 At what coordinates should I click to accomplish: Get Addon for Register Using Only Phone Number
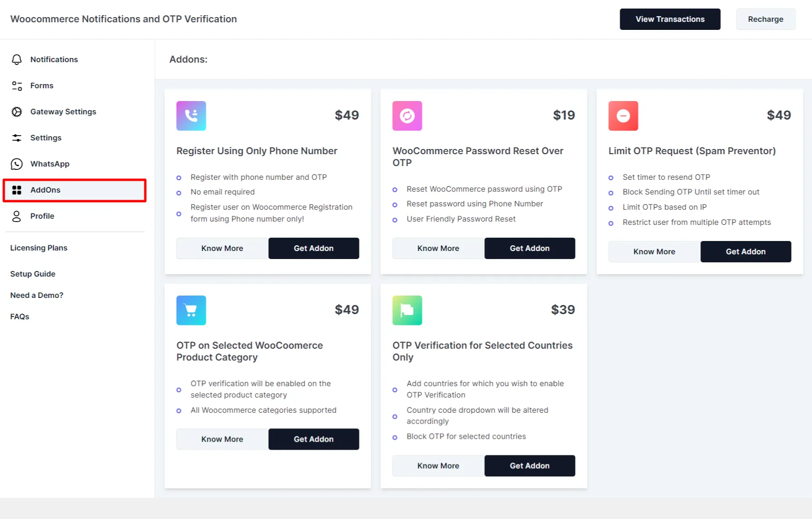313,248
